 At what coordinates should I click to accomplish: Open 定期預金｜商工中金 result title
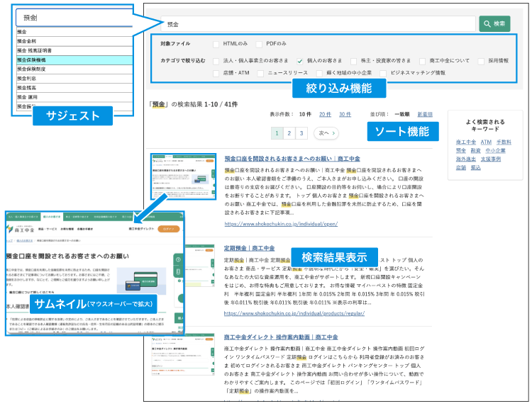tap(250, 248)
